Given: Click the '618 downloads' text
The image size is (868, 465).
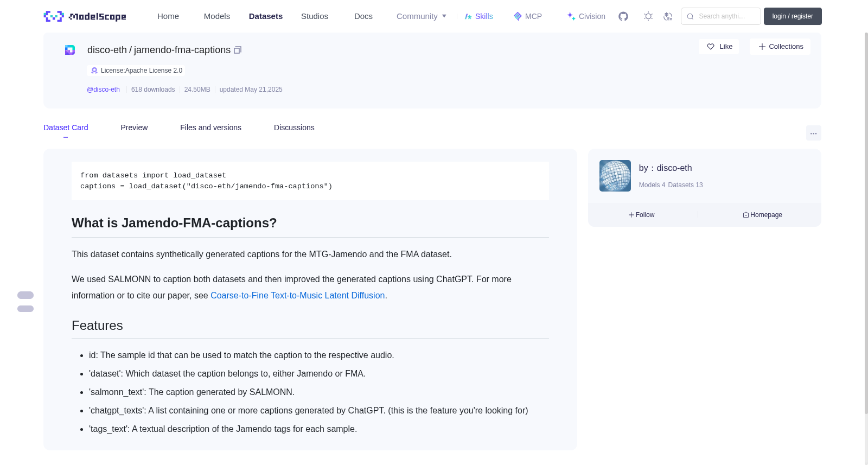Looking at the screenshot, I should pos(153,90).
